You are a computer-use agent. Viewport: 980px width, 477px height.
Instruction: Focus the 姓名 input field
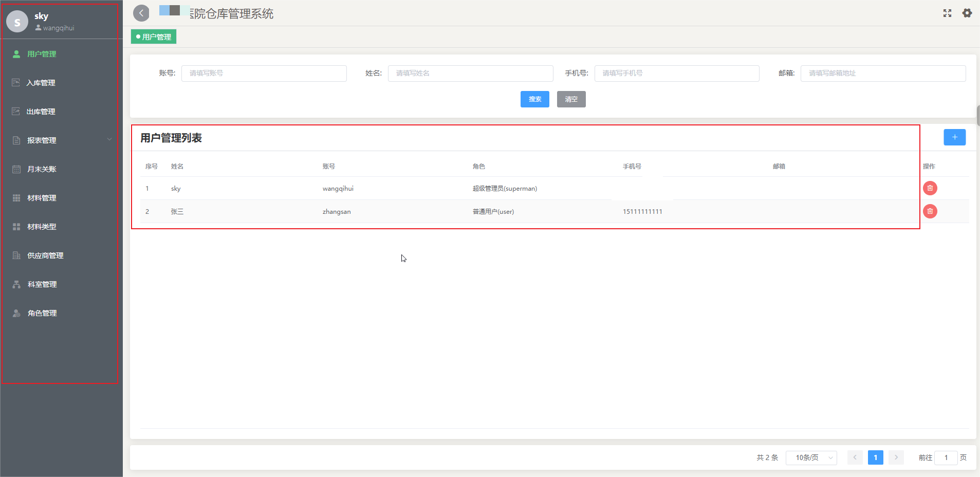(471, 73)
